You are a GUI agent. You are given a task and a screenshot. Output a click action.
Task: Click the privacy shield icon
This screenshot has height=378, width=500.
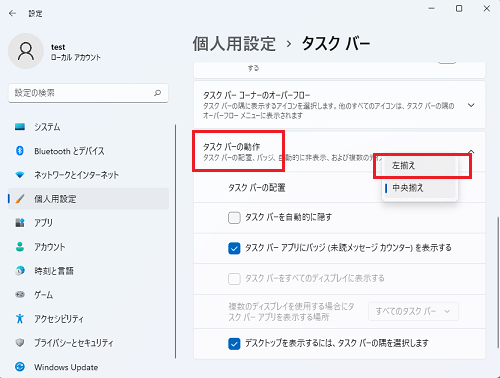pyautogui.click(x=20, y=343)
